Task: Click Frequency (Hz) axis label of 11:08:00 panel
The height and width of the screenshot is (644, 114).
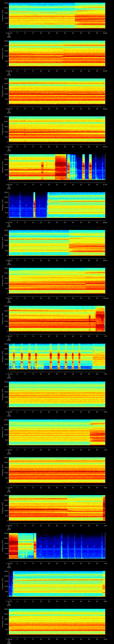Action: [x=3, y=621]
